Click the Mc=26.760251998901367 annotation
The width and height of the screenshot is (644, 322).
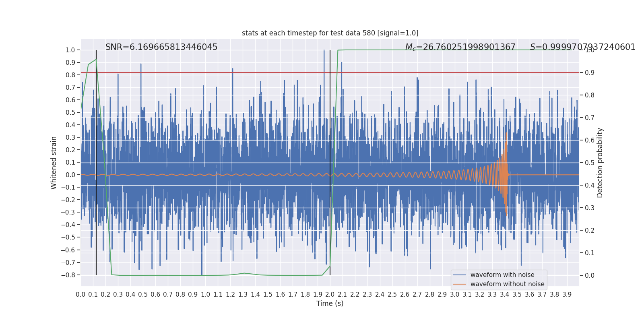460,47
